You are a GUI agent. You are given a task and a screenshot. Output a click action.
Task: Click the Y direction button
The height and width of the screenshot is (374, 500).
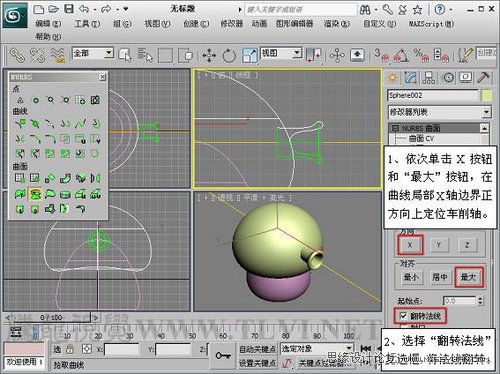click(438, 245)
